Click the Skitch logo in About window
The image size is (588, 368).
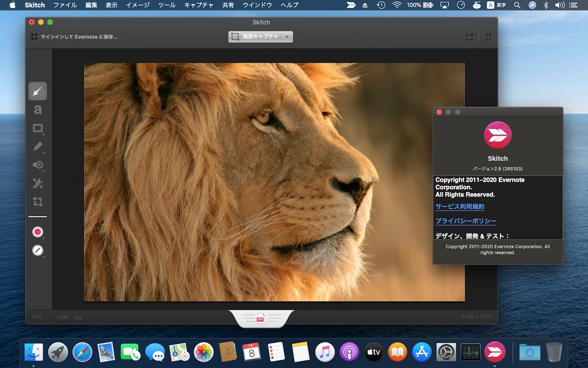coord(498,135)
